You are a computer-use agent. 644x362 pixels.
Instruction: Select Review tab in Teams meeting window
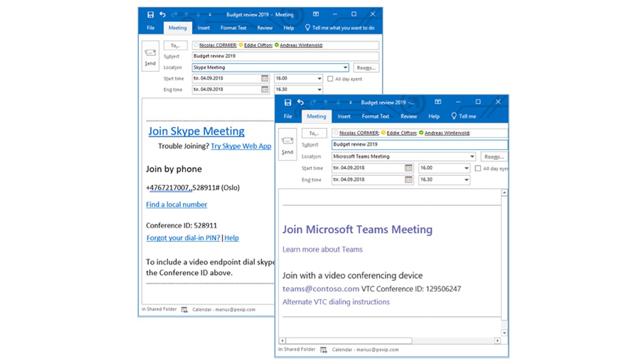click(409, 116)
